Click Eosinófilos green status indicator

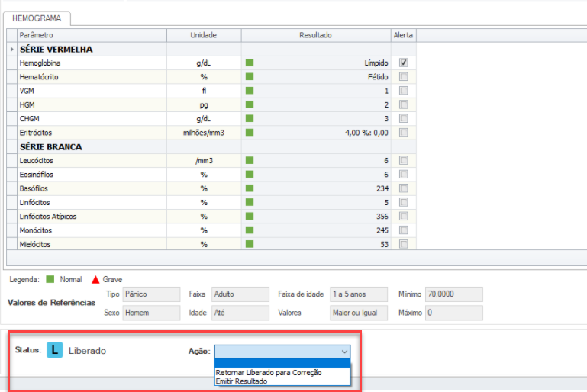coord(250,175)
